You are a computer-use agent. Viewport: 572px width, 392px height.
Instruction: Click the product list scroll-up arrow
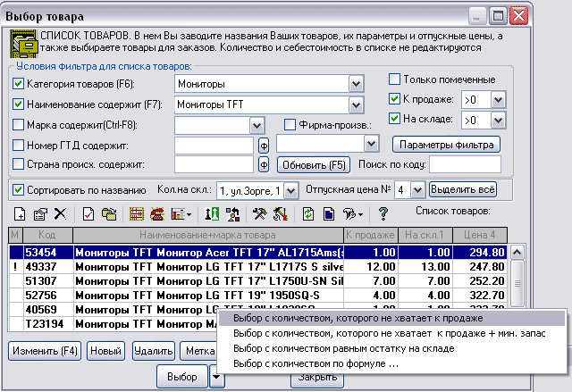(x=517, y=252)
